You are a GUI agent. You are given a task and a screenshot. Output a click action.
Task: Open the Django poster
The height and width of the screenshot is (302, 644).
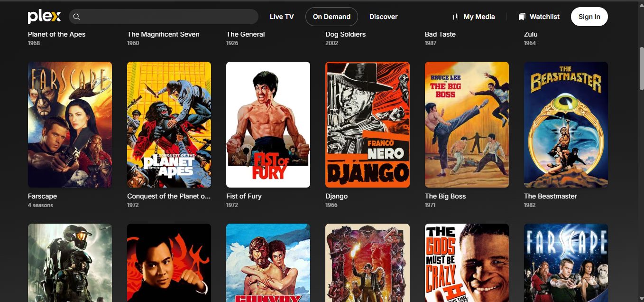368,124
